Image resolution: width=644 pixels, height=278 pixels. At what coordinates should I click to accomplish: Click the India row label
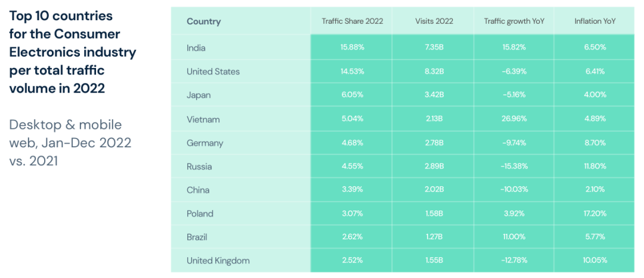pyautogui.click(x=196, y=48)
